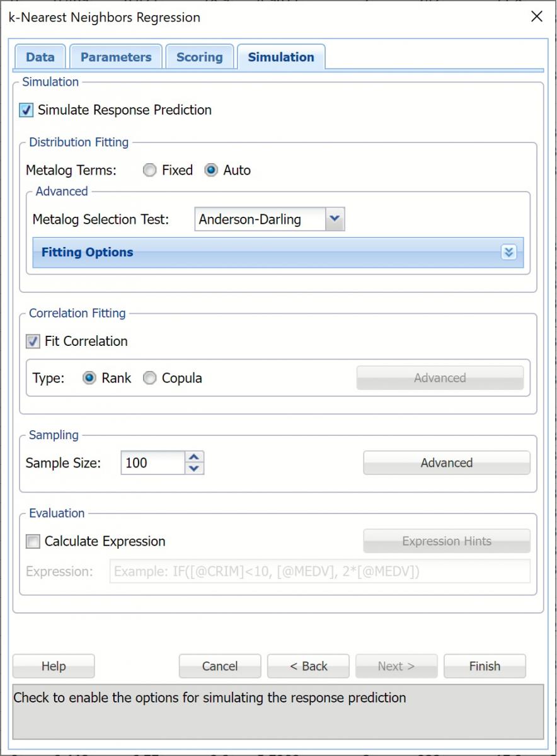Click the Finish button
Viewport: 557px width, 756px height.
click(x=484, y=666)
